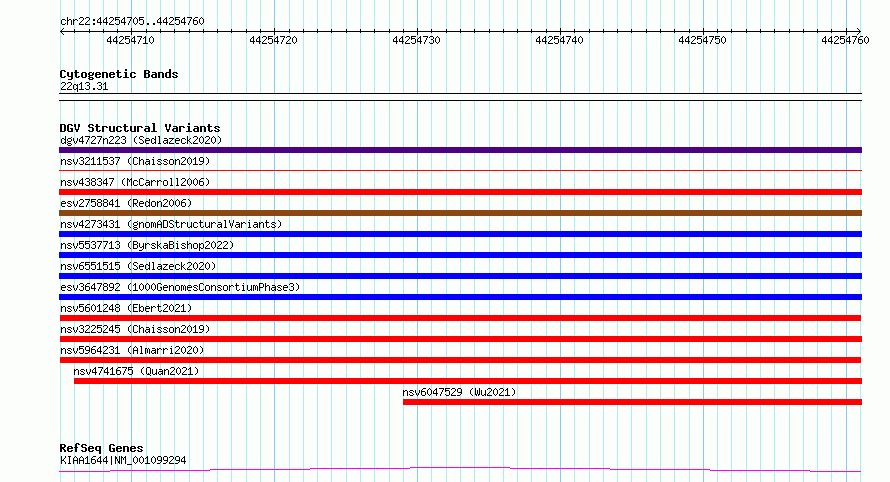Select the brown esv2758841 variant bar
890x482 pixels.
click(x=460, y=213)
